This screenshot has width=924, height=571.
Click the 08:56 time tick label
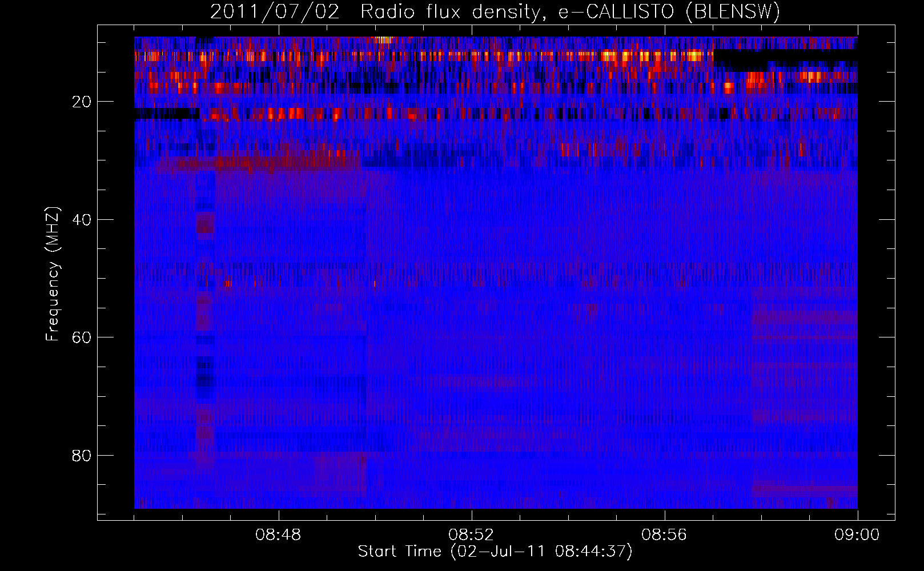[664, 535]
